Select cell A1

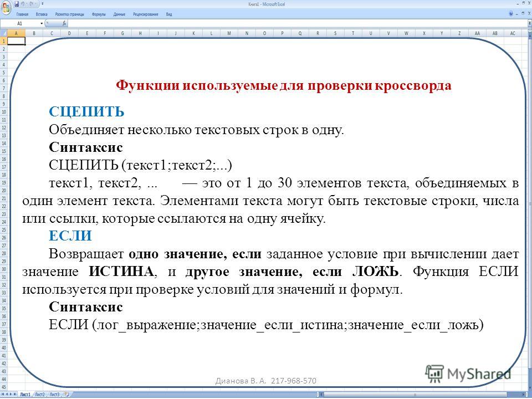tap(16, 41)
